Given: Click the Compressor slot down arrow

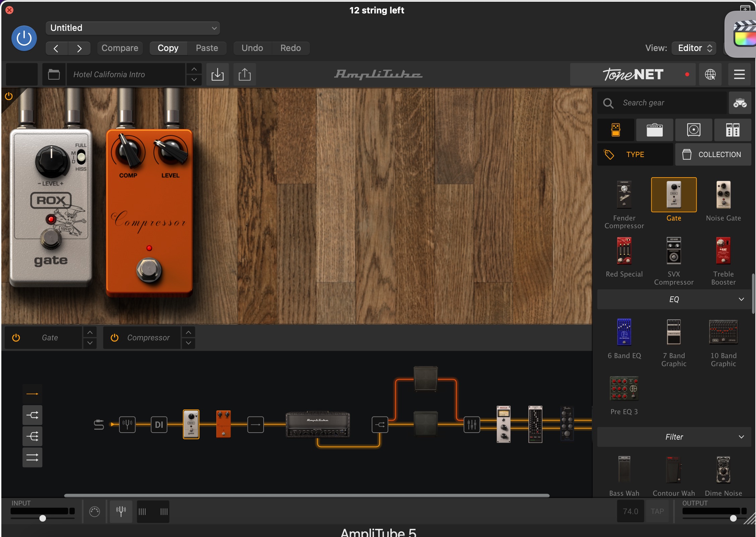Looking at the screenshot, I should [188, 343].
